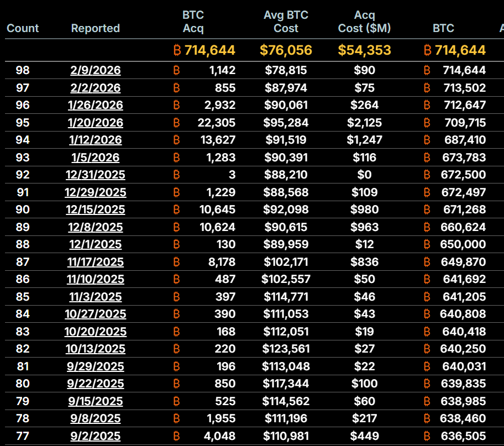Sort by the Avg BTC Cost column header

(x=286, y=22)
